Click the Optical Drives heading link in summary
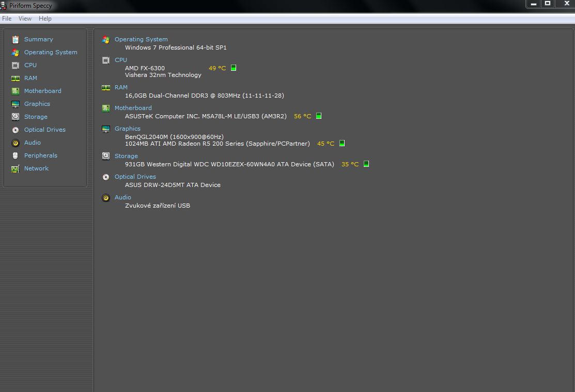575x392 pixels. (x=135, y=177)
